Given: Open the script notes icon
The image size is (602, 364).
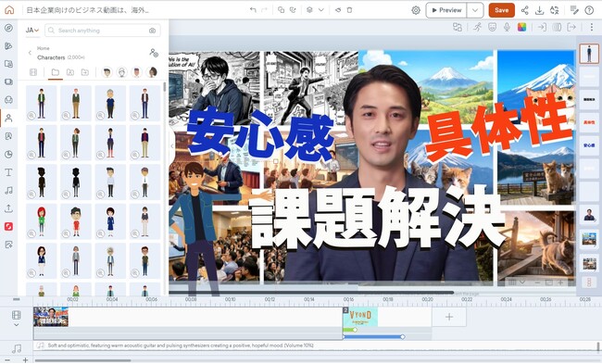Looking at the screenshot, I should tap(574, 10).
